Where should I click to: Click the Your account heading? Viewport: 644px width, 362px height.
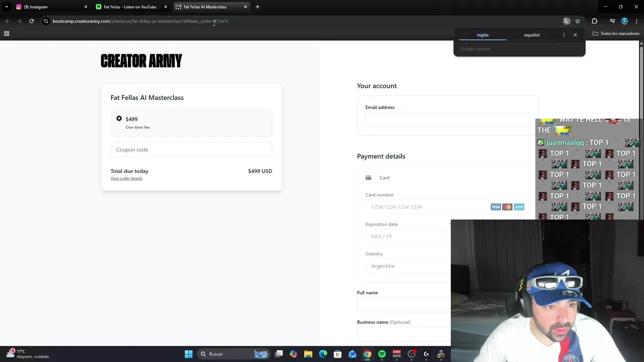point(377,86)
